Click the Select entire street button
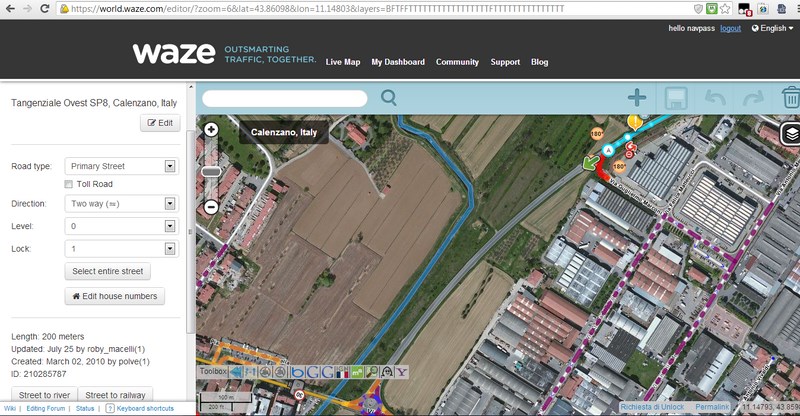 pyautogui.click(x=108, y=271)
